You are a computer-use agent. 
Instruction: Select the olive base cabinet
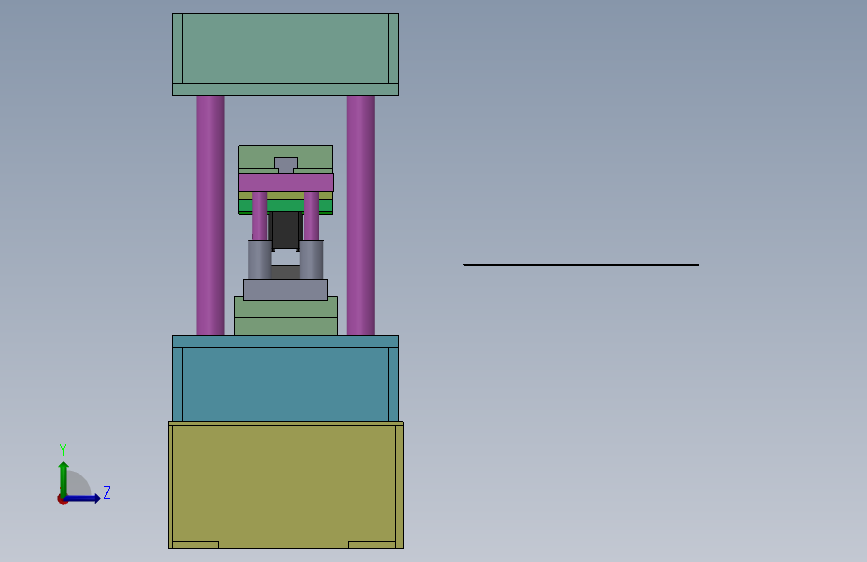coord(286,485)
